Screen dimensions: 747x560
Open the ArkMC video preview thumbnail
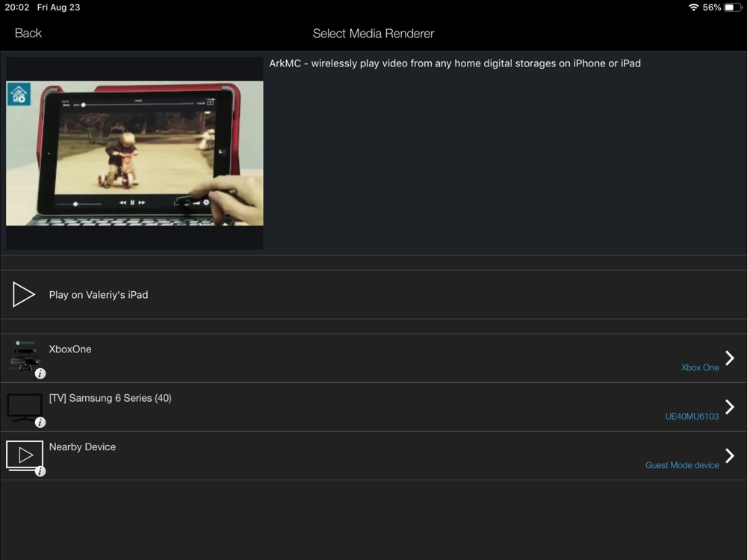(x=134, y=153)
